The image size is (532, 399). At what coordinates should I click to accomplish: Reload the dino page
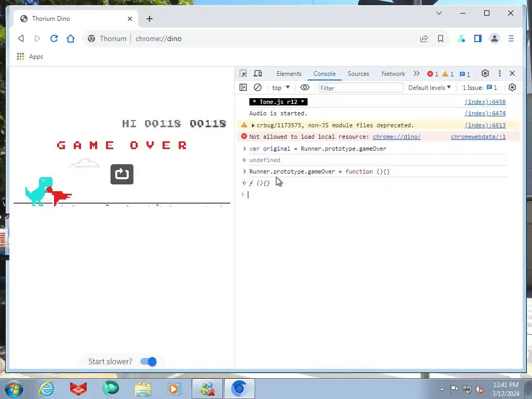(54, 38)
